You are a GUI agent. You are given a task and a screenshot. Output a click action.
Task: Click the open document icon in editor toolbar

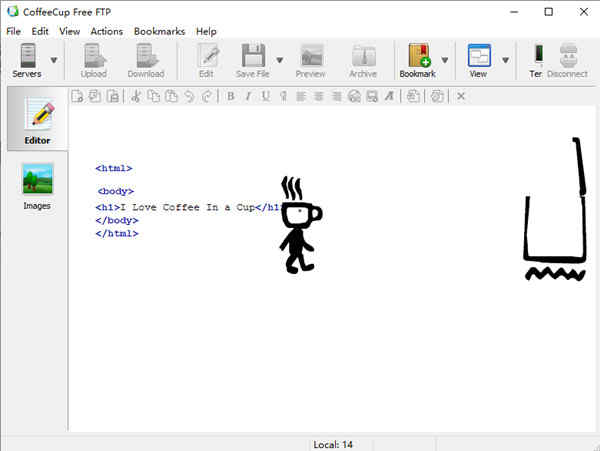coord(95,96)
